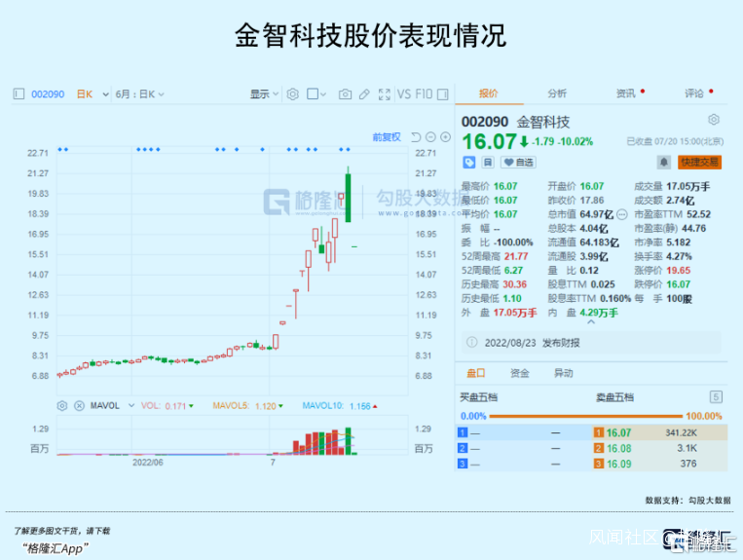The width and height of the screenshot is (743, 560).
Task: Toggle the left sidebar panel icon
Action: (x=19, y=93)
